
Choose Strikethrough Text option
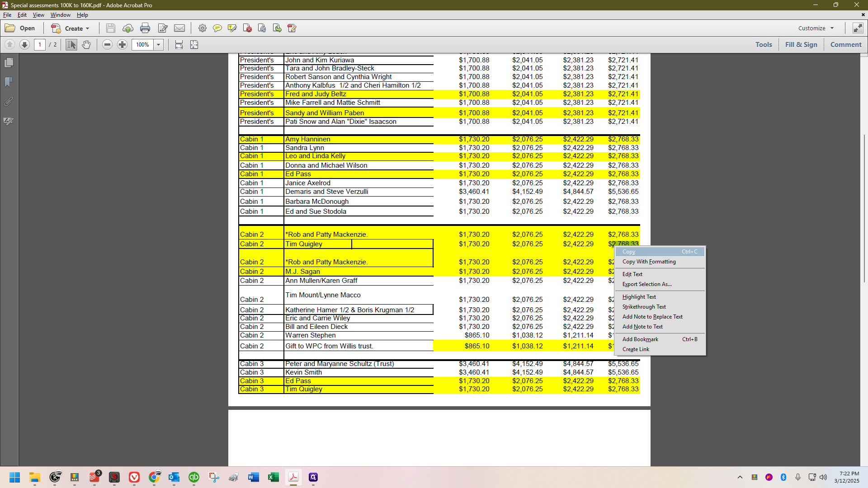click(x=660, y=307)
